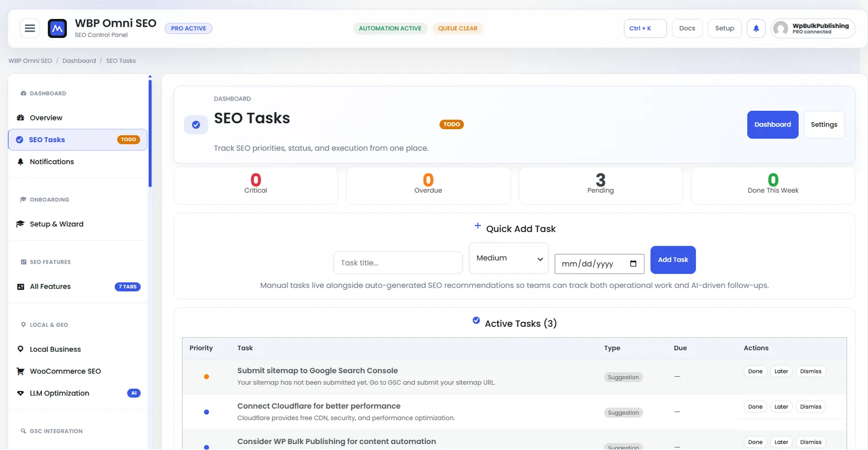The image size is (868, 450).
Task: Mark the Cloudflare task as Done
Action: point(755,407)
